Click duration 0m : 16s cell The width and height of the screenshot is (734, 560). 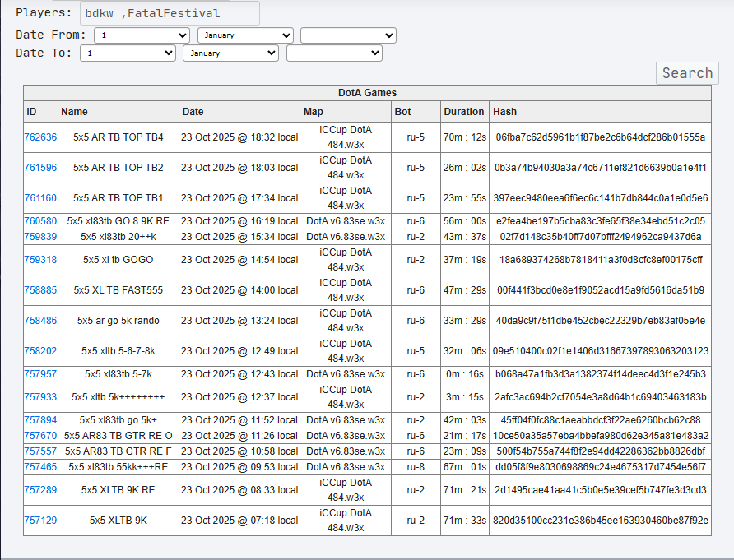tap(465, 374)
